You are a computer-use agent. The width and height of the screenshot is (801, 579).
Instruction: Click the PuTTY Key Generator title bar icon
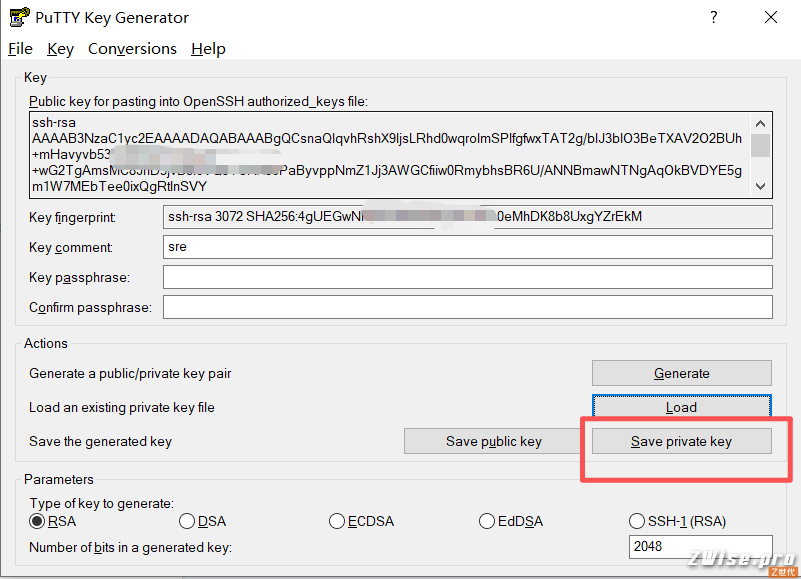tap(17, 17)
